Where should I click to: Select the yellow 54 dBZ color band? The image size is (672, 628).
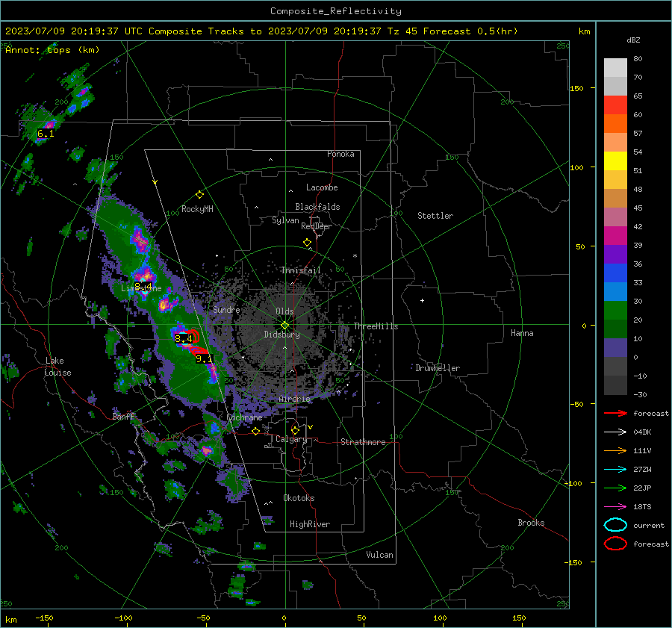(x=615, y=161)
